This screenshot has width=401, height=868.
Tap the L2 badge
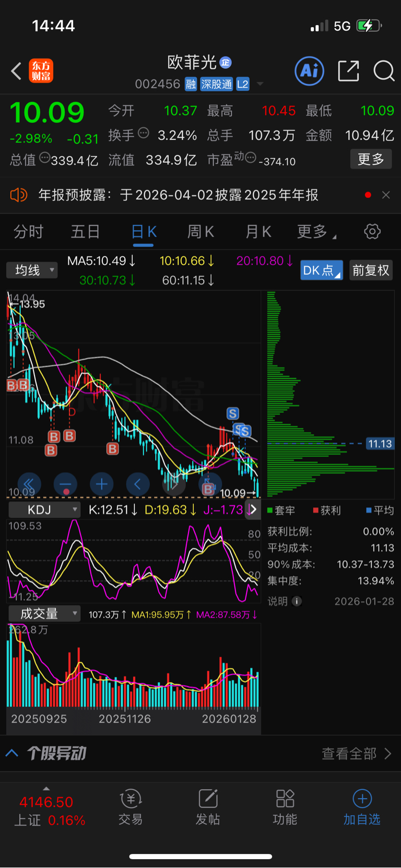point(243,84)
